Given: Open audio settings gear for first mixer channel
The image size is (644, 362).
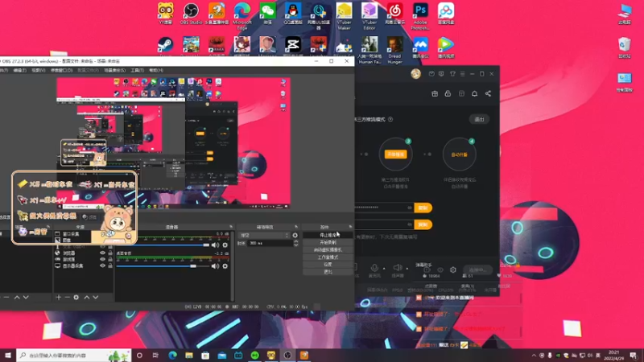Looking at the screenshot, I should coord(225,245).
